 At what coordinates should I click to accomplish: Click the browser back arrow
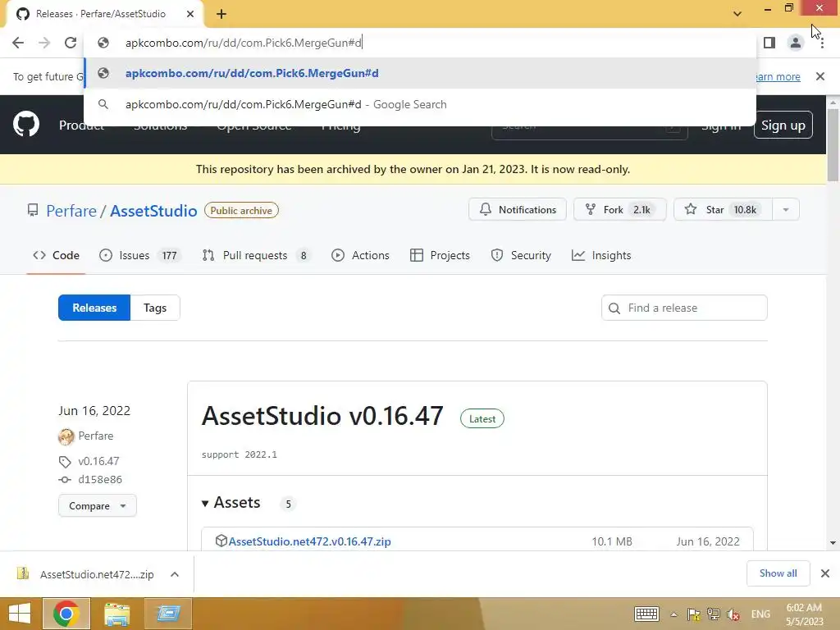18,43
